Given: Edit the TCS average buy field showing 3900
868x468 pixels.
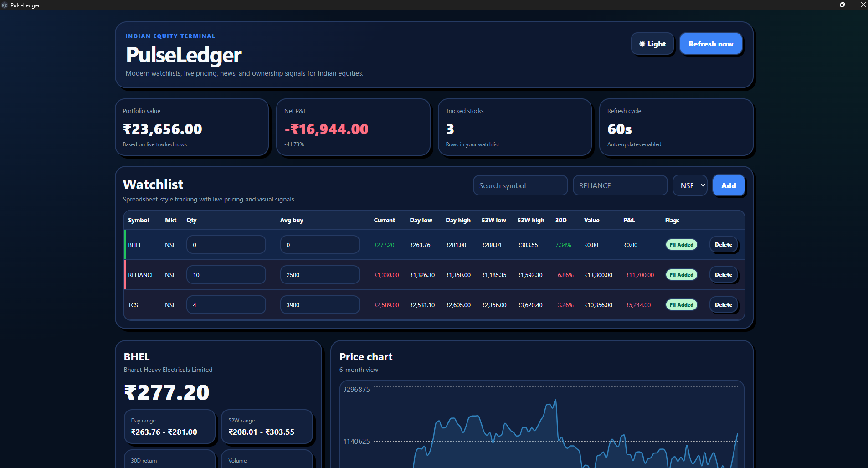Looking at the screenshot, I should [320, 305].
